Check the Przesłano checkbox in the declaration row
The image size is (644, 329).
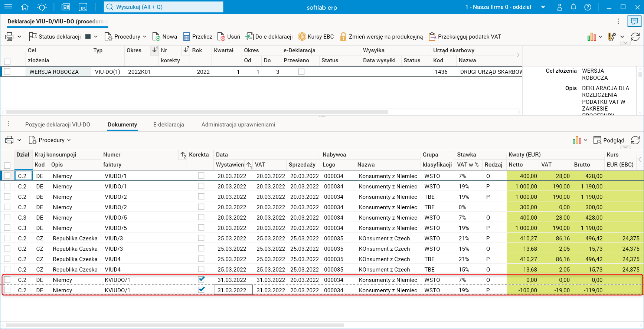click(x=301, y=72)
